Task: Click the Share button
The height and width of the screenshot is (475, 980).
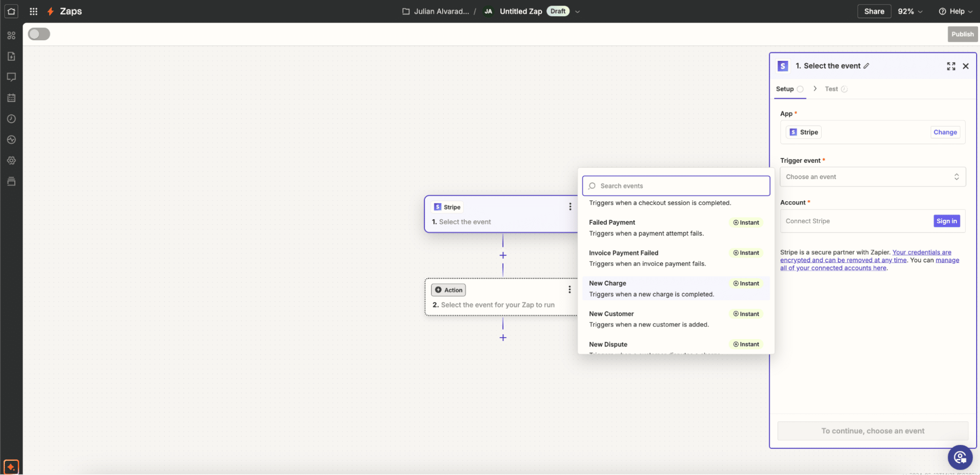Action: pos(874,11)
